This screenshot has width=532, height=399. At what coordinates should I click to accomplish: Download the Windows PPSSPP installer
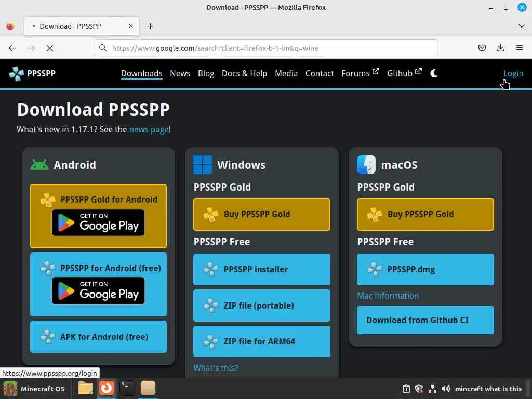262,270
